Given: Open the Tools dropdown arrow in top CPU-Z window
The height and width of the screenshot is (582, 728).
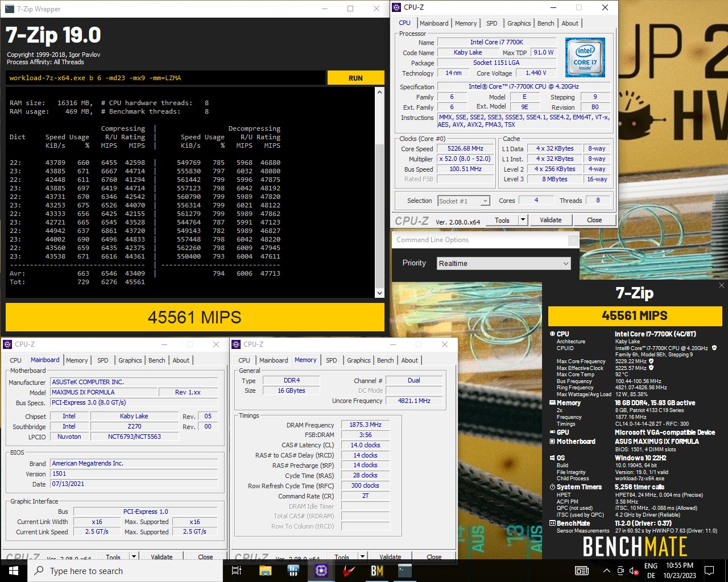Looking at the screenshot, I should (523, 220).
